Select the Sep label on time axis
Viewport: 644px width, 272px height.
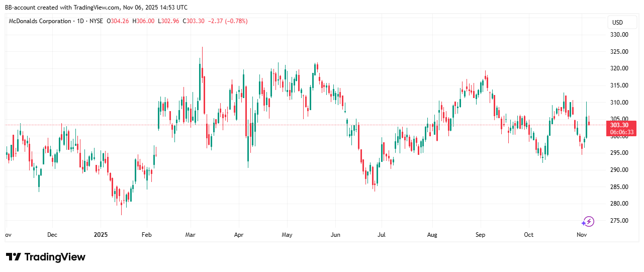point(480,235)
